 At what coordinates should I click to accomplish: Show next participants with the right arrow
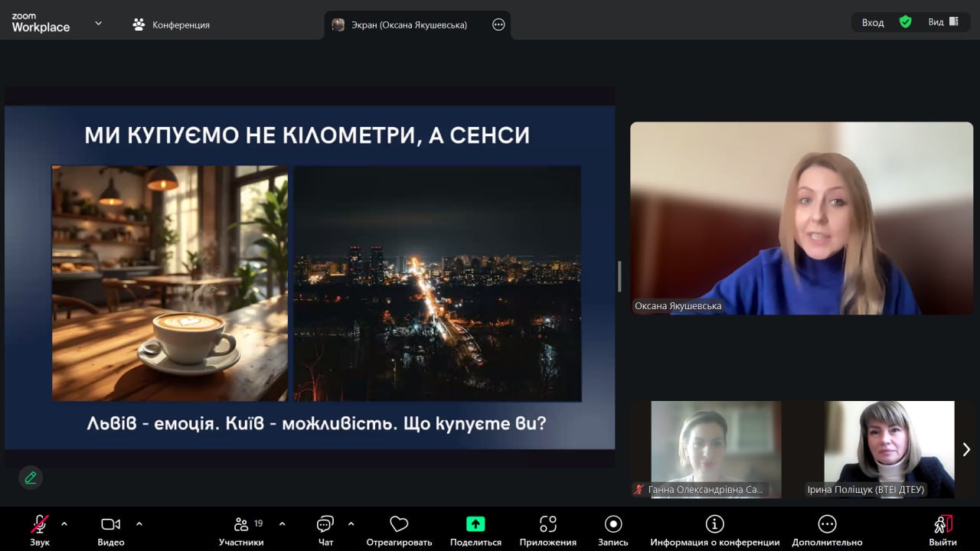966,450
